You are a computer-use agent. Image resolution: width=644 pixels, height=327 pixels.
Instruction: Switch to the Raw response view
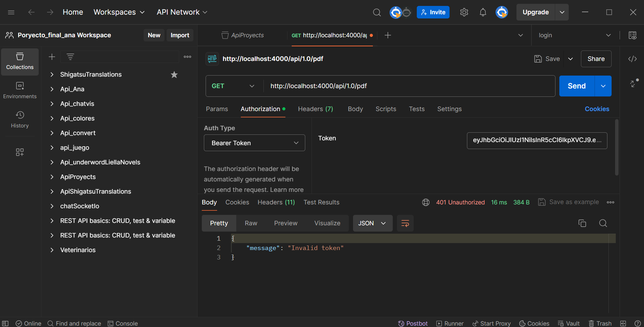251,223
